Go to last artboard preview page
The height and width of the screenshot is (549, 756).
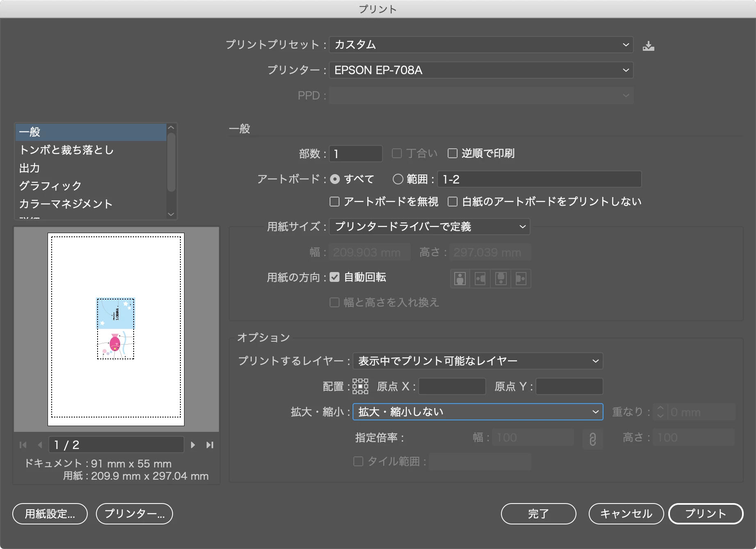click(210, 445)
